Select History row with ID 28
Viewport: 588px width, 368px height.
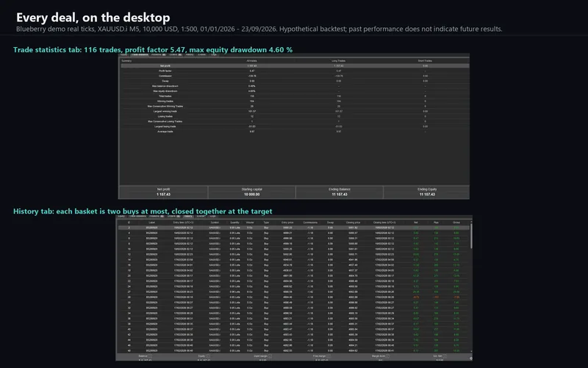point(293,297)
